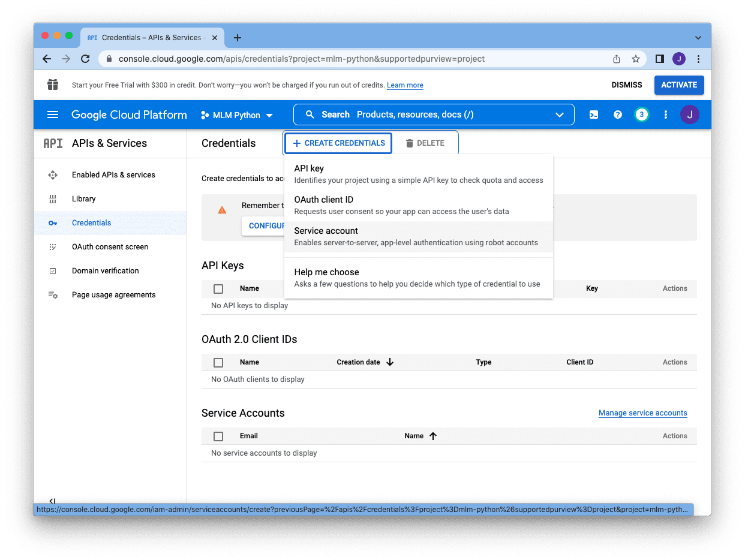Image resolution: width=745 pixels, height=560 pixels.
Task: Click the gift icon in free trial banner
Action: pyautogui.click(x=53, y=85)
